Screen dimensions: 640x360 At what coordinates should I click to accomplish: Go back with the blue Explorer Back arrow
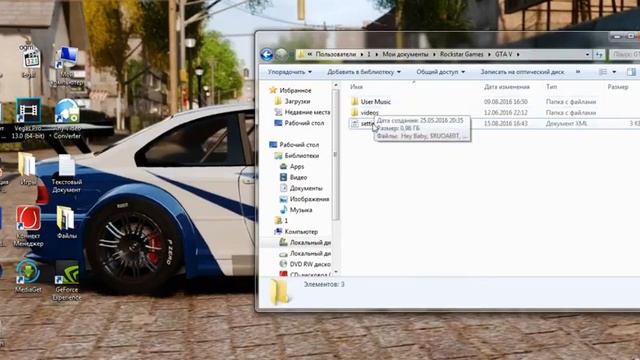[x=267, y=54]
